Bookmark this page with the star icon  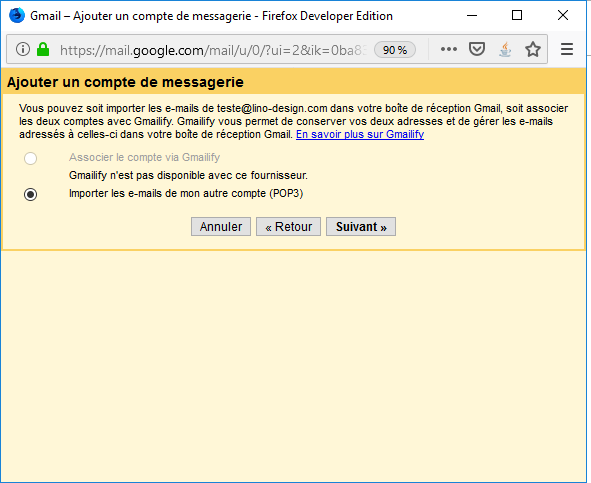533,49
